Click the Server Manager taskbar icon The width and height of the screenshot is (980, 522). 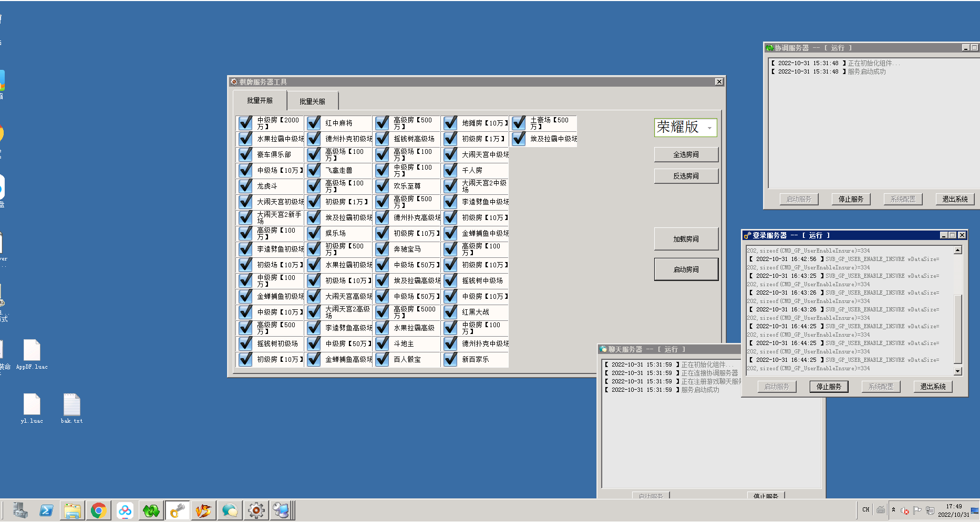click(x=20, y=510)
